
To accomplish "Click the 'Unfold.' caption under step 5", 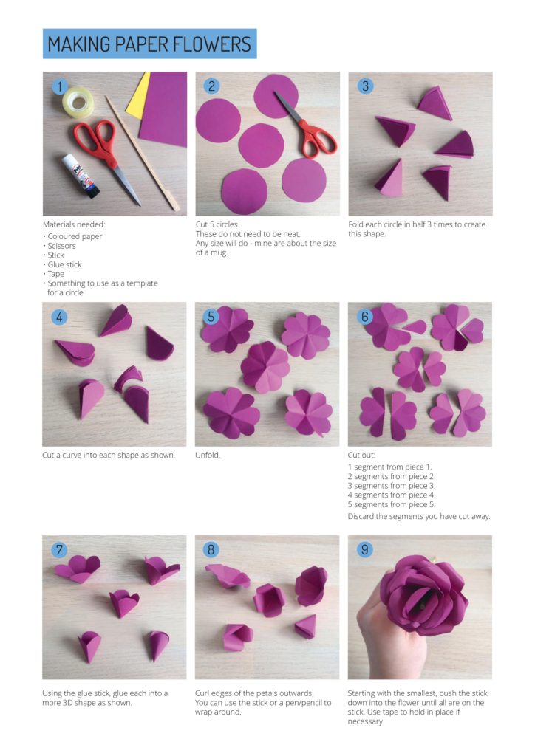I will pyautogui.click(x=208, y=455).
